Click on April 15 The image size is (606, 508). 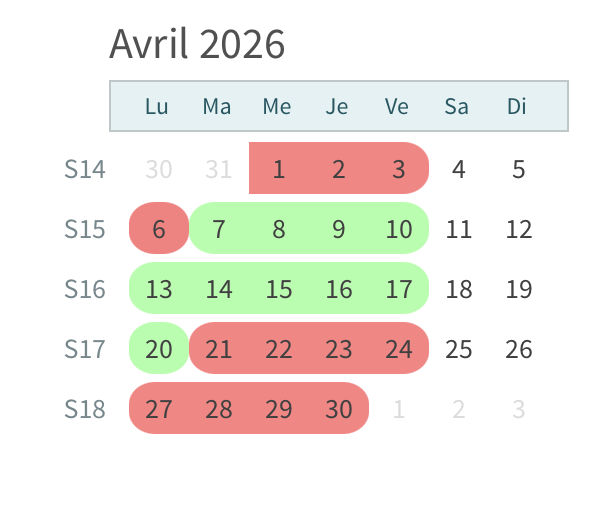coord(279,289)
